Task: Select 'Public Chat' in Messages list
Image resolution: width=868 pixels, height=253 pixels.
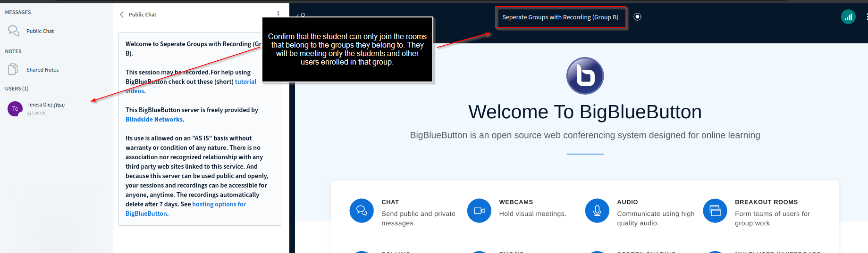Action: tap(40, 31)
